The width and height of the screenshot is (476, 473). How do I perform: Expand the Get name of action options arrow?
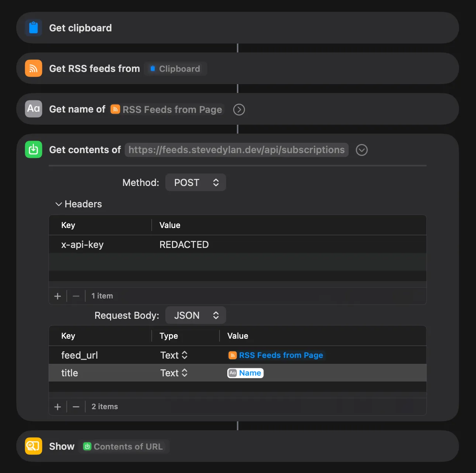point(239,110)
